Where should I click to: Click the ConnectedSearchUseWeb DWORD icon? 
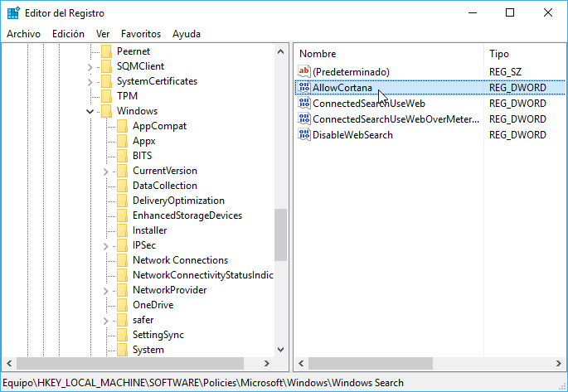[304, 103]
